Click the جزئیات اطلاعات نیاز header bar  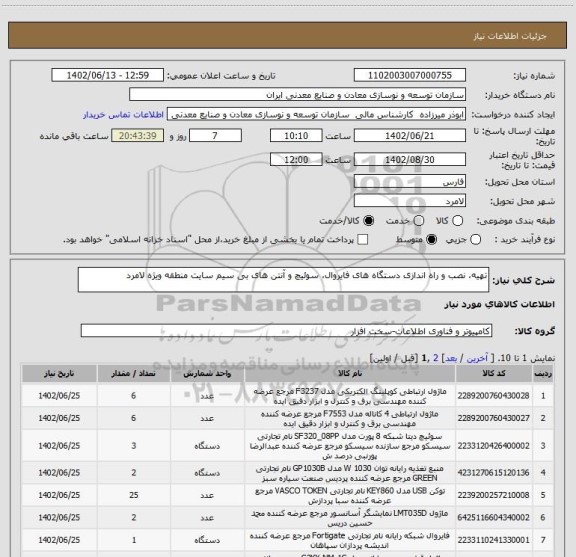coord(287,35)
